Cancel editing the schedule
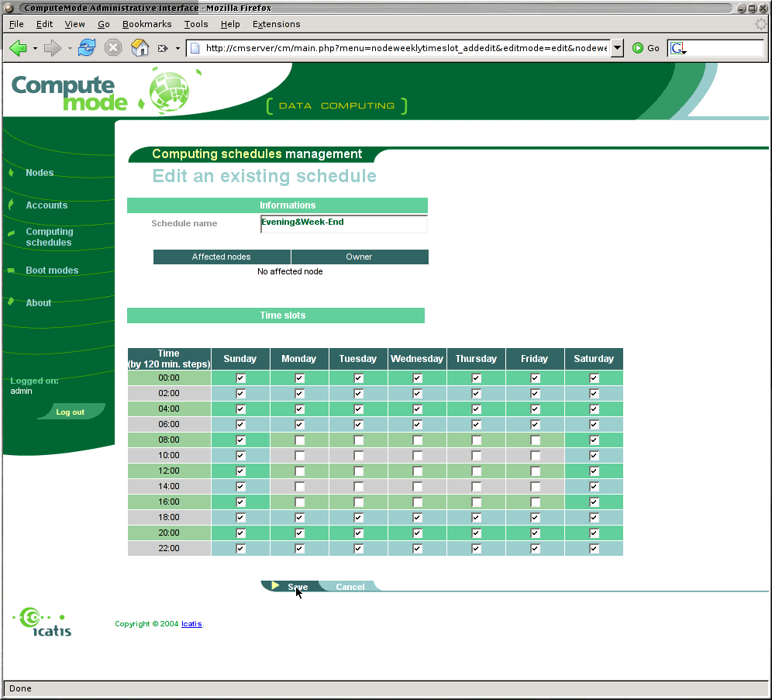Screen dimensions: 772x700 coord(350,586)
